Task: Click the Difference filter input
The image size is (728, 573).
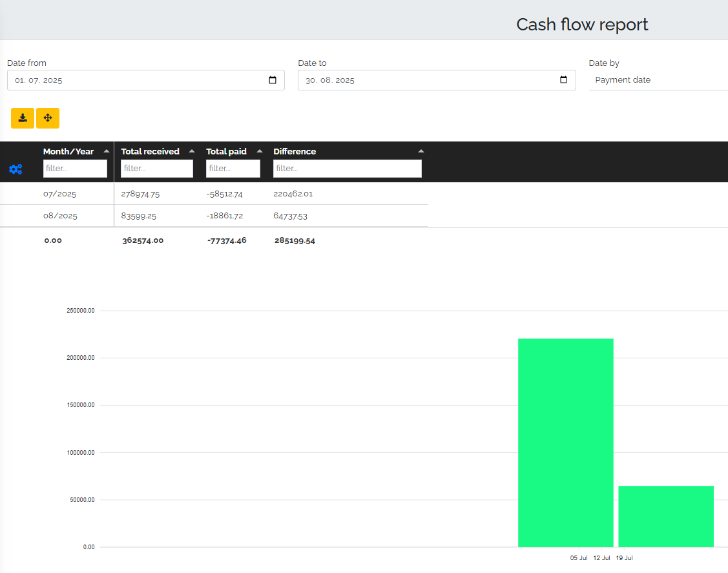Action: click(x=348, y=169)
